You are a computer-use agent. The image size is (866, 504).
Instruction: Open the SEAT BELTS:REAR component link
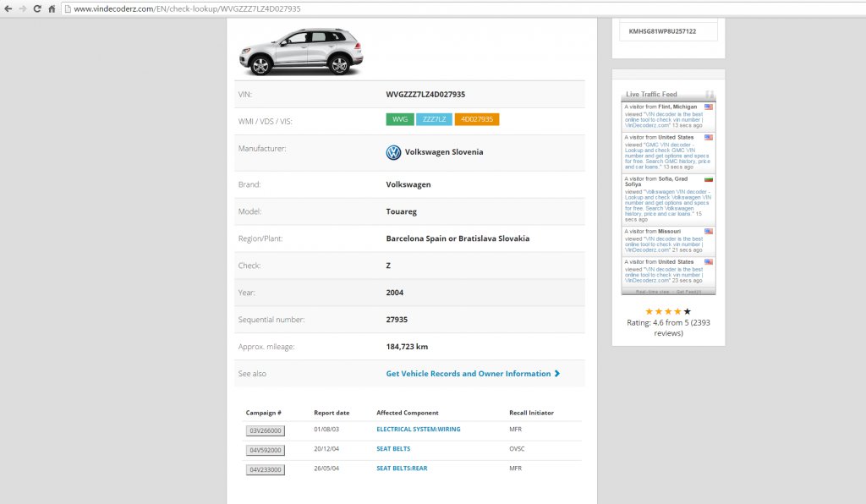tap(402, 468)
